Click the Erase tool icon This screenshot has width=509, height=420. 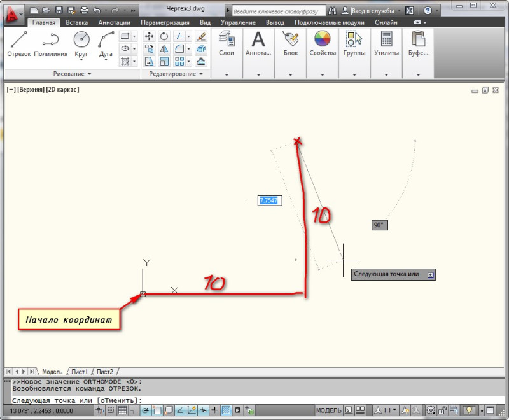tap(201, 36)
